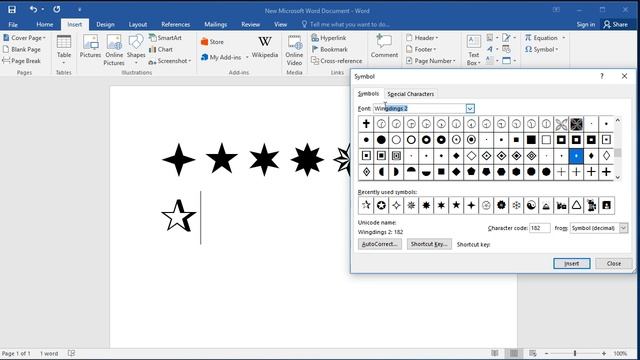Switch to the References tab

[x=176, y=24]
